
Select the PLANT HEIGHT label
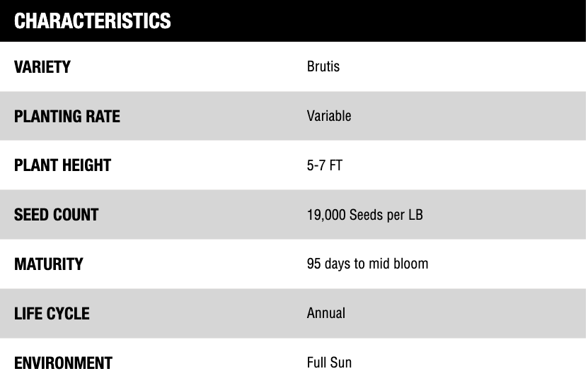tap(62, 165)
